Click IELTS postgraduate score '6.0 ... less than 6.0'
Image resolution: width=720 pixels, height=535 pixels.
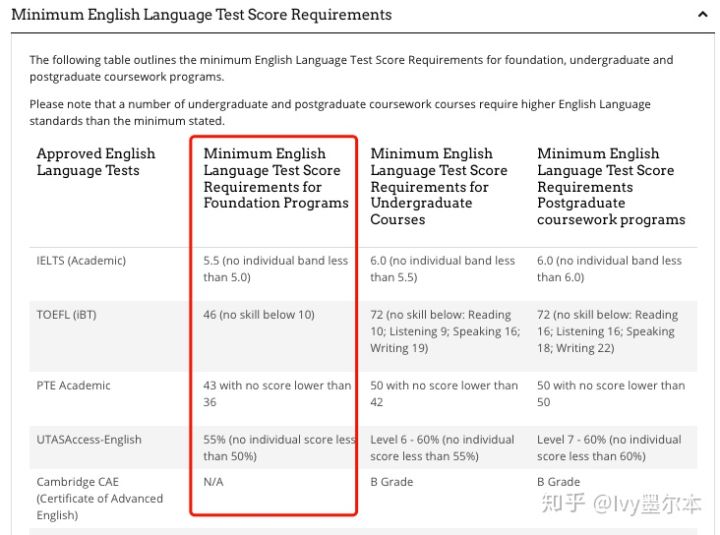point(609,269)
